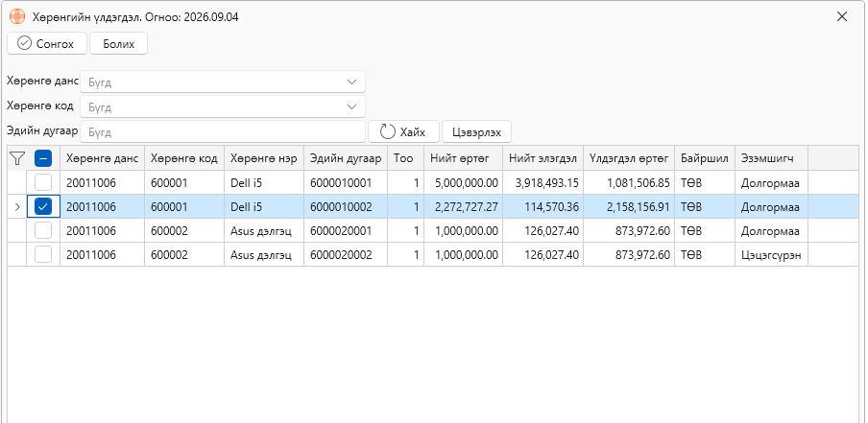Sort by Эзэмшигч column header
868x423 pixels.
pos(772,158)
